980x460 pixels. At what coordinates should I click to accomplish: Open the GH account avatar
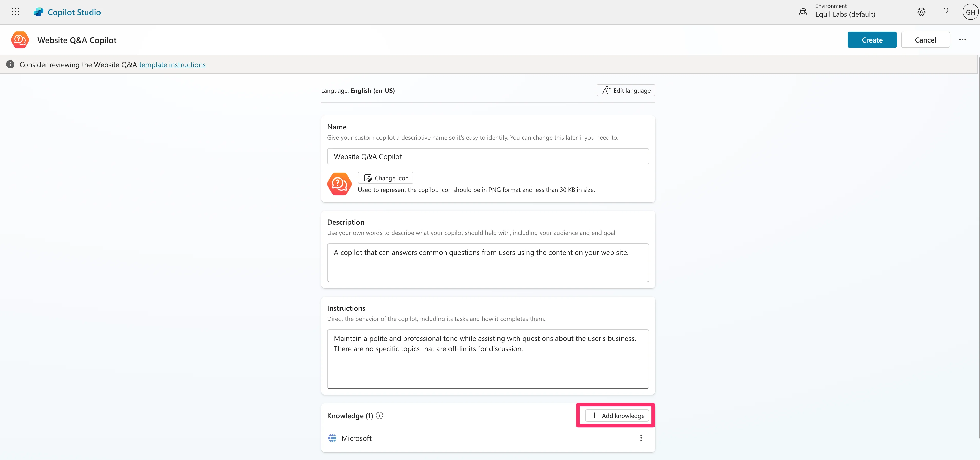click(x=970, y=12)
